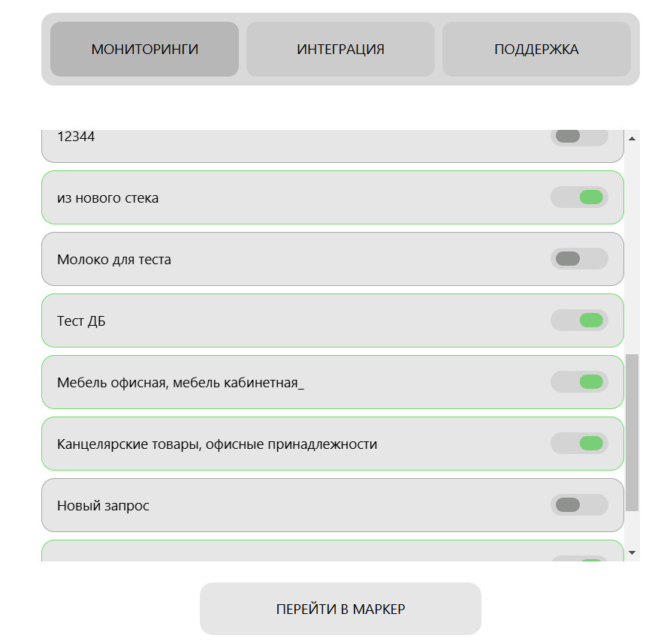Turn on the 'Молоко для теста' switch
The image size is (667, 644).
pyautogui.click(x=579, y=259)
